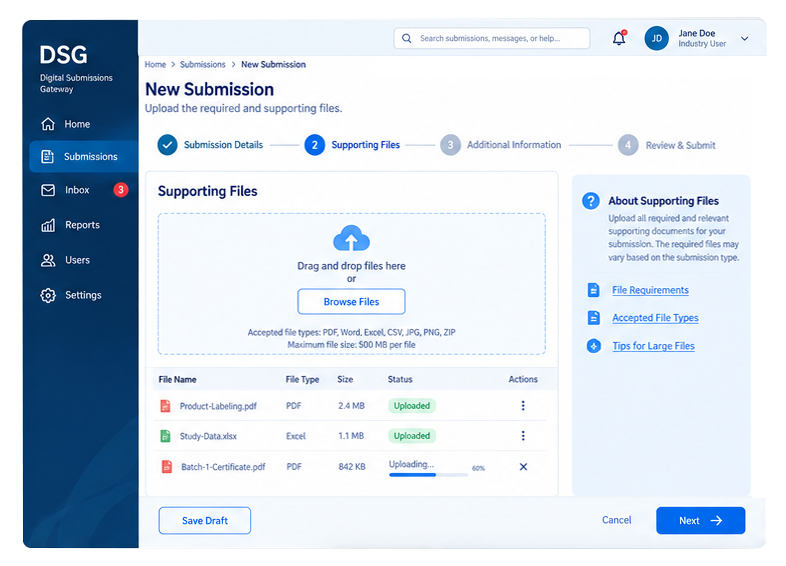Viewport: 786px width, 566px height.
Task: Click the question mark help icon
Action: 591,201
